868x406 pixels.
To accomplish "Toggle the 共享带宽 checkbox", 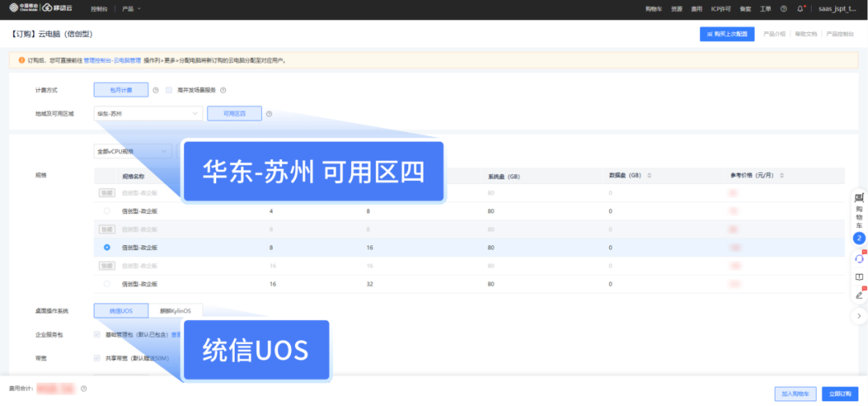I will 97,359.
